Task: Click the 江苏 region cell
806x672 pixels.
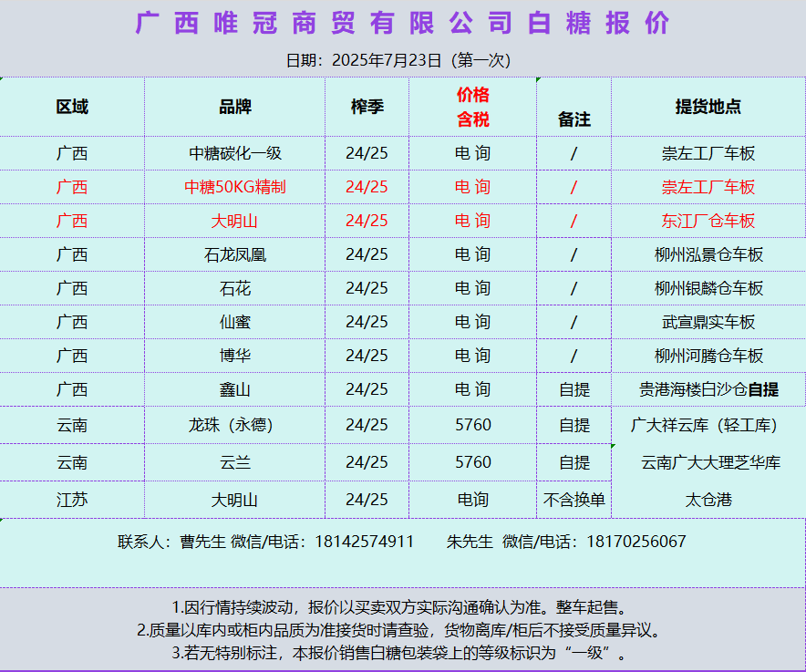Action: coord(72,500)
